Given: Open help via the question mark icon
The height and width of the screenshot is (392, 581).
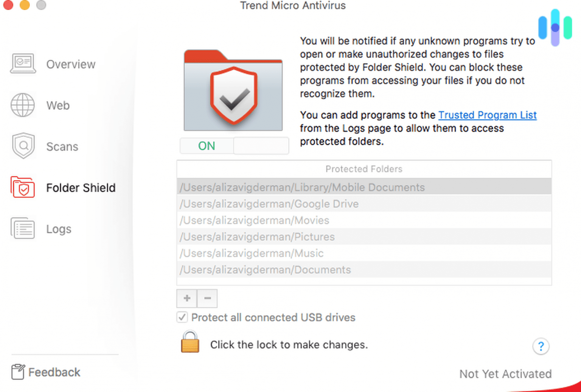Looking at the screenshot, I should point(541,346).
